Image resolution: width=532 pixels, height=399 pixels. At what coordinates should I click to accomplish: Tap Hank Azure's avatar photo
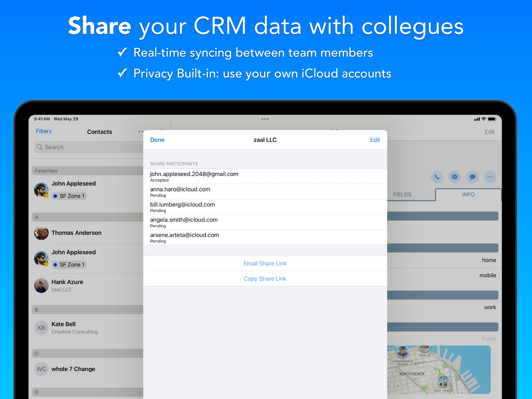click(41, 285)
